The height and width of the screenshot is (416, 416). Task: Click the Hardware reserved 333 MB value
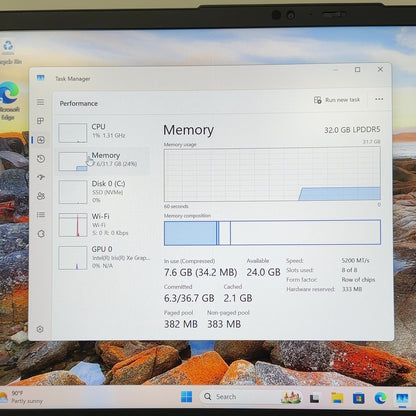click(352, 289)
